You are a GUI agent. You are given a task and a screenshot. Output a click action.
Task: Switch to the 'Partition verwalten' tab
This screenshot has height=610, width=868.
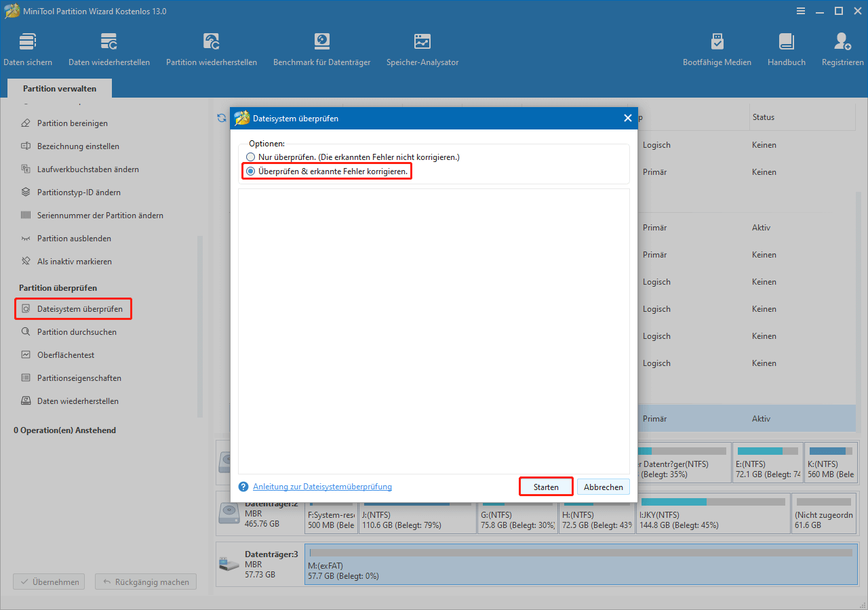point(59,88)
